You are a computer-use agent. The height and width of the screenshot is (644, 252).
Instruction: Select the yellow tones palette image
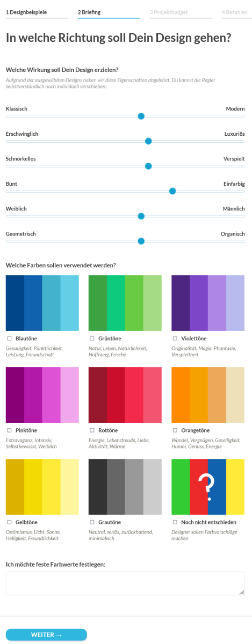pos(42,486)
